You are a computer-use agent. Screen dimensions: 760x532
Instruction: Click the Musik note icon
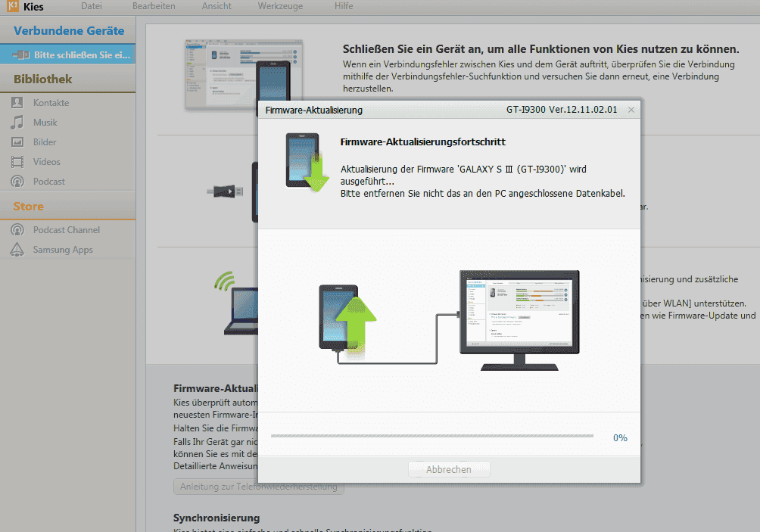(17, 122)
